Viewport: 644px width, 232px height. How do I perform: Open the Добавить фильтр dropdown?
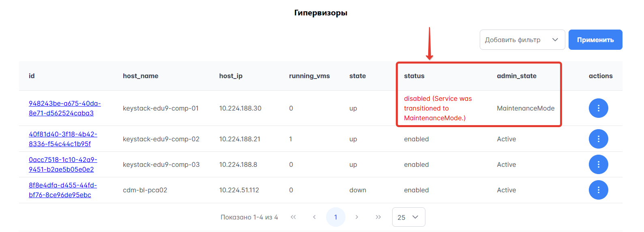522,40
